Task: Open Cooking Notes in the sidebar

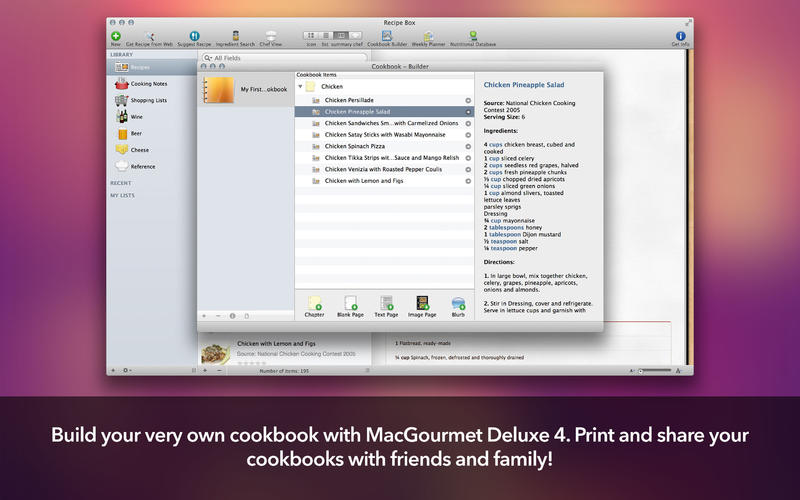Action: (152, 84)
